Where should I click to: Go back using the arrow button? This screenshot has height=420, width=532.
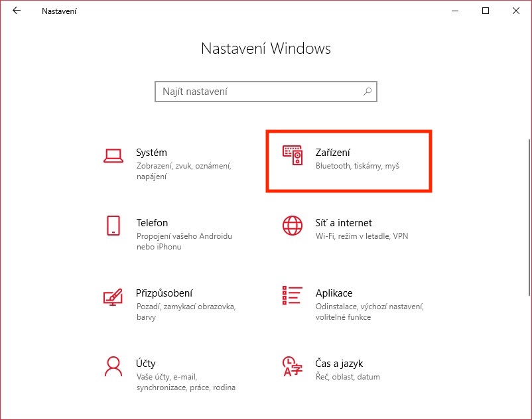point(17,11)
